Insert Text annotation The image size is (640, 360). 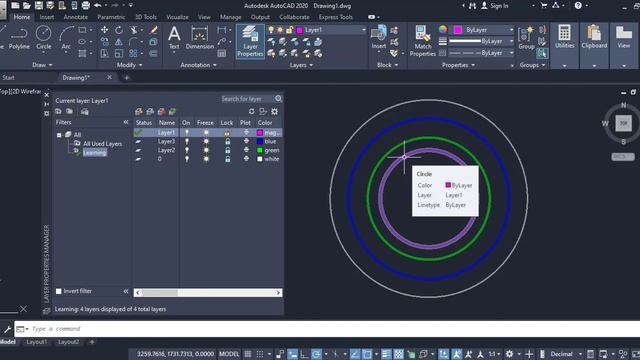point(174,38)
